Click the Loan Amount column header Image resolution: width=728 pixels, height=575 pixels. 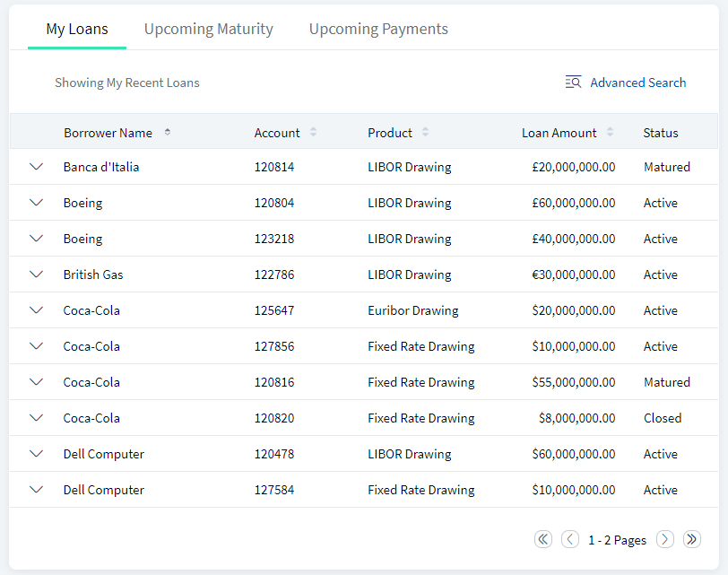click(559, 133)
